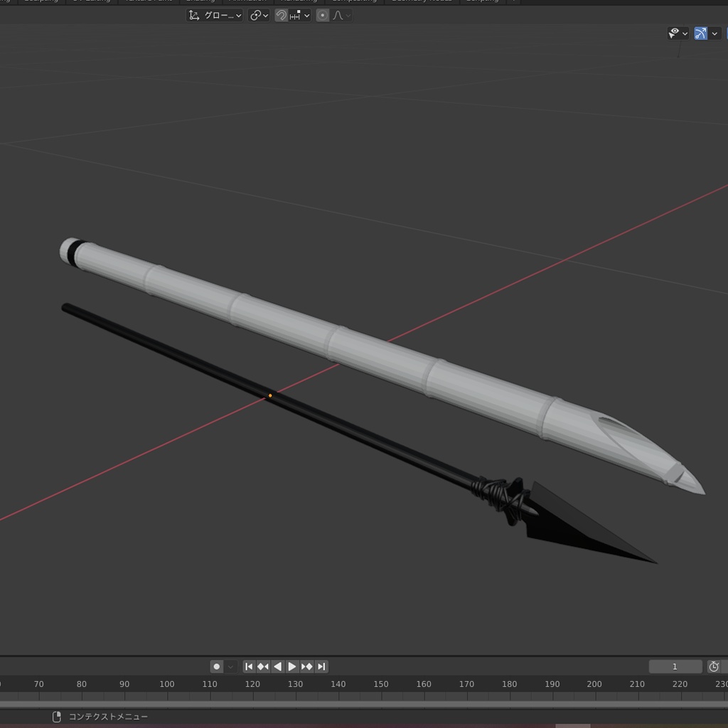Click frame 180 on the timeline ruler

tap(509, 684)
